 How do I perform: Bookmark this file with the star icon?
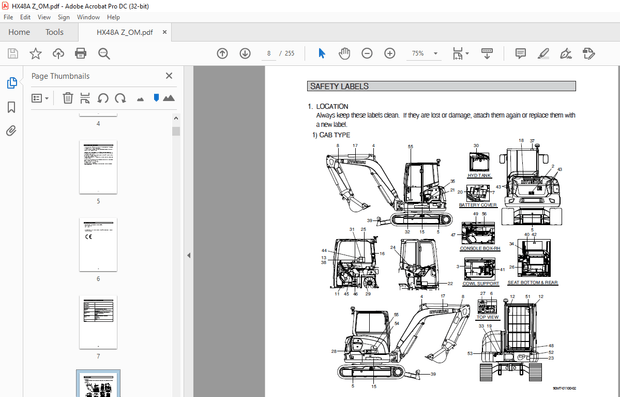click(x=36, y=53)
